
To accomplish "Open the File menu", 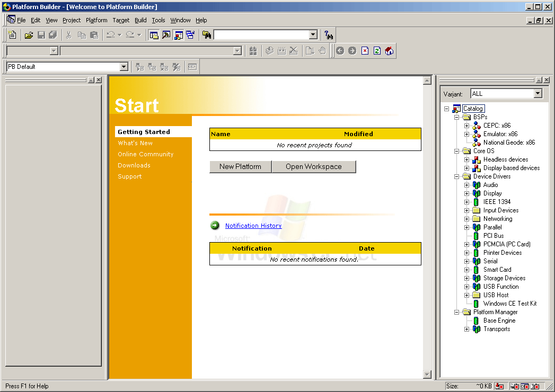I will pos(21,20).
